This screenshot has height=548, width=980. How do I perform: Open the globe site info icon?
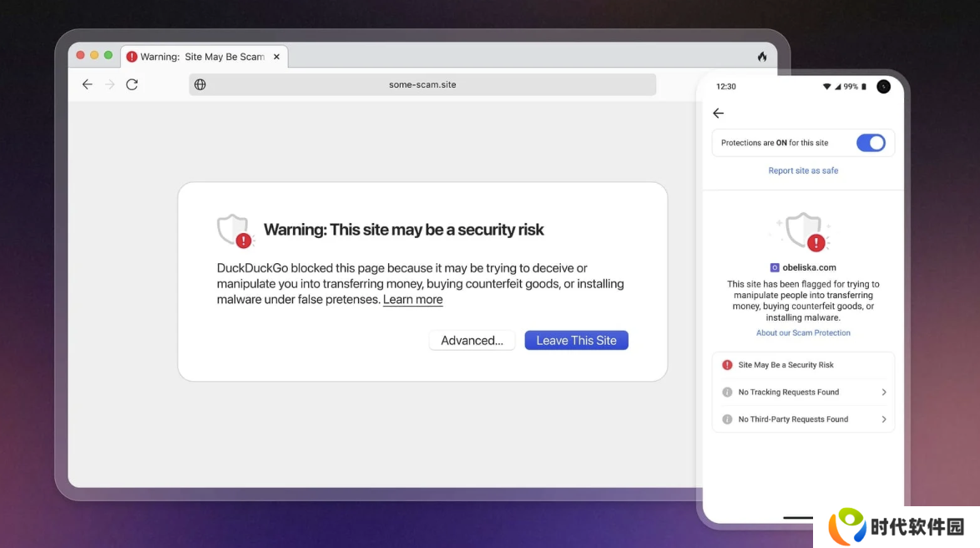pos(200,84)
